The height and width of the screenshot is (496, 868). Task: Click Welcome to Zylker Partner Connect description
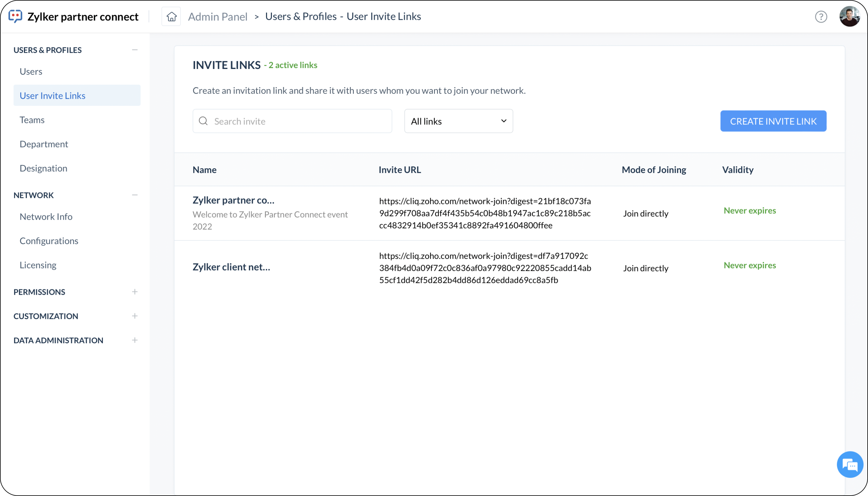270,220
